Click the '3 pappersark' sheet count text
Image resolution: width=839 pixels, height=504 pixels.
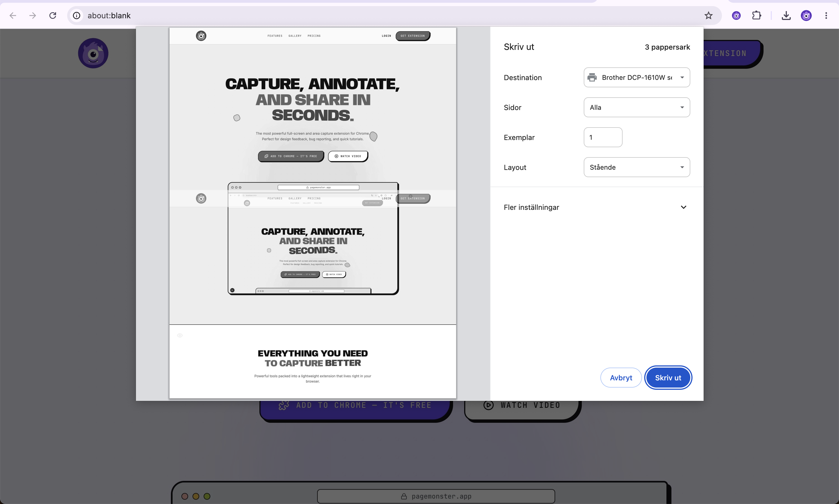[x=667, y=47]
